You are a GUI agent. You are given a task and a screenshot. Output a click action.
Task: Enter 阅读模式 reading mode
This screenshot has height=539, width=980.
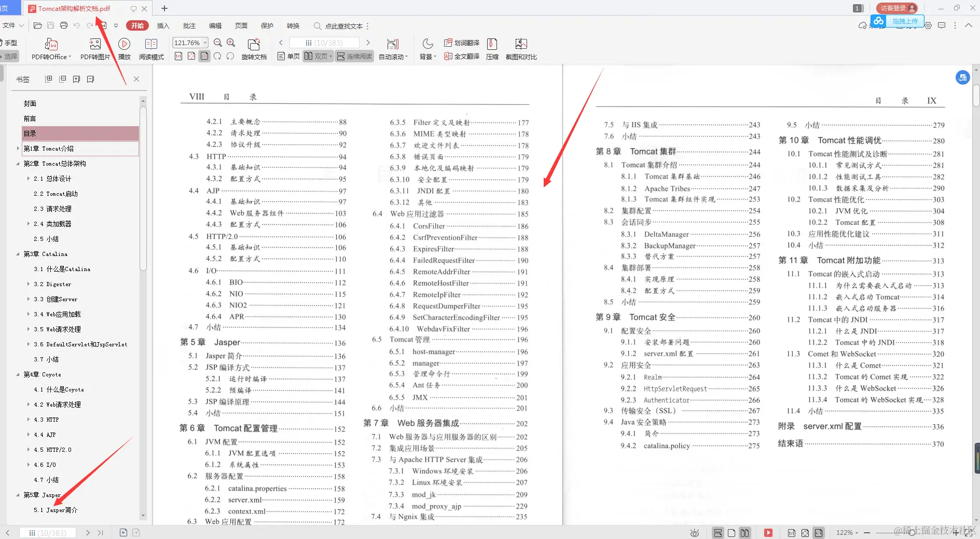click(x=151, y=49)
